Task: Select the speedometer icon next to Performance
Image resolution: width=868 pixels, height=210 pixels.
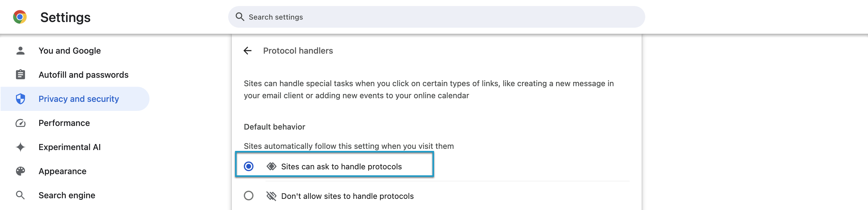Action: pyautogui.click(x=20, y=123)
